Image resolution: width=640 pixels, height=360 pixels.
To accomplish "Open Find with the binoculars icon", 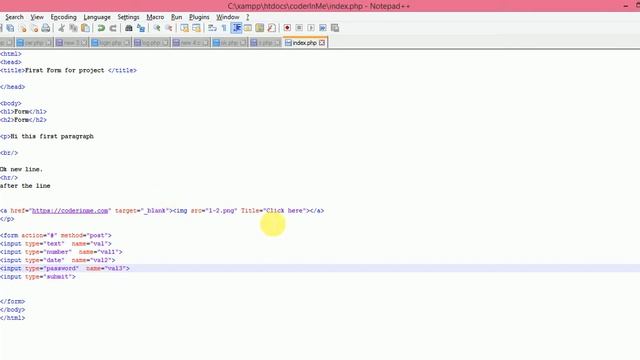I will tap(129, 28).
